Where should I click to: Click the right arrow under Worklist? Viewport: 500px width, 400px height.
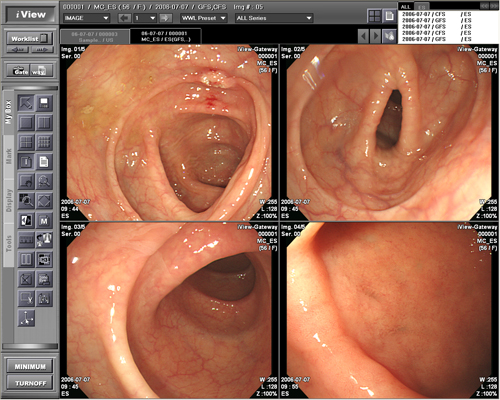(42, 50)
